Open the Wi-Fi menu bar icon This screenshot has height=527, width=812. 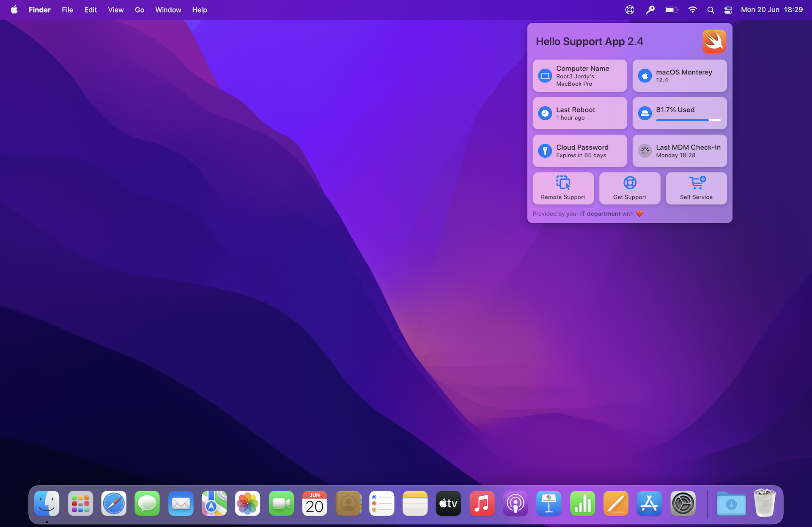(x=692, y=10)
